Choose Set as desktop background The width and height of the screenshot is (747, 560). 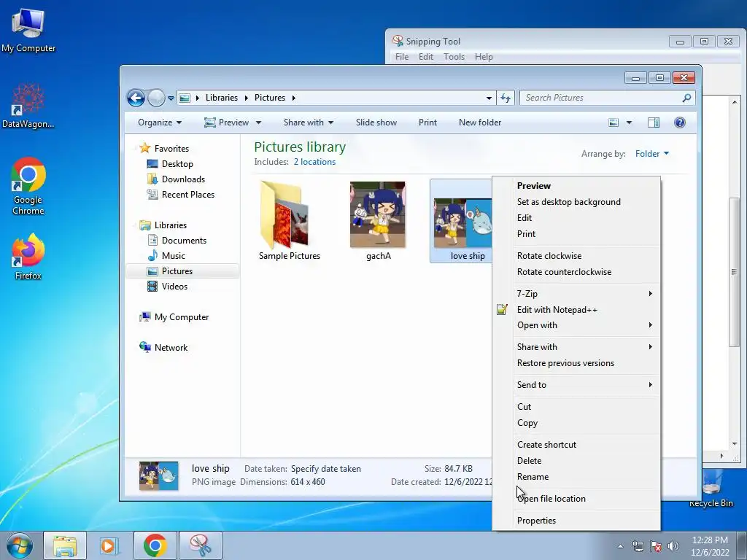[x=576, y=202]
